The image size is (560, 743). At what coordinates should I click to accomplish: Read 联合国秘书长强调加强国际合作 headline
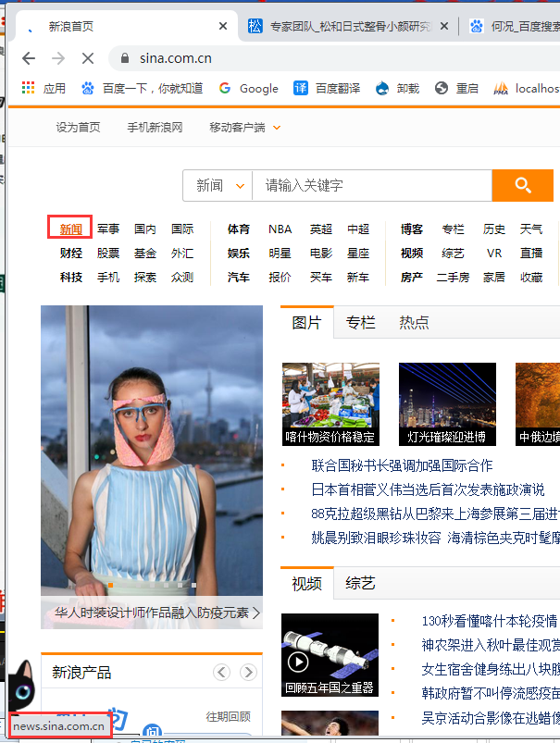tap(402, 465)
